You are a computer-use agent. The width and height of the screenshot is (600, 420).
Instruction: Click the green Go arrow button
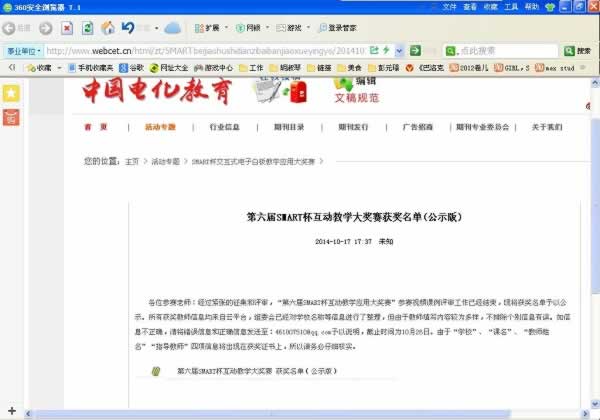coord(415,50)
